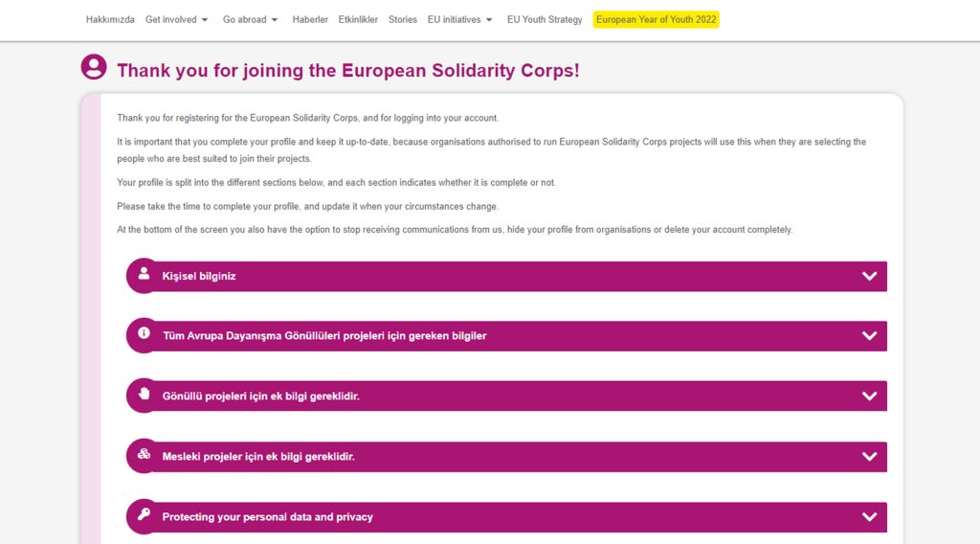The width and height of the screenshot is (980, 544).
Task: Visit EU Youth Strategy link
Action: click(545, 19)
